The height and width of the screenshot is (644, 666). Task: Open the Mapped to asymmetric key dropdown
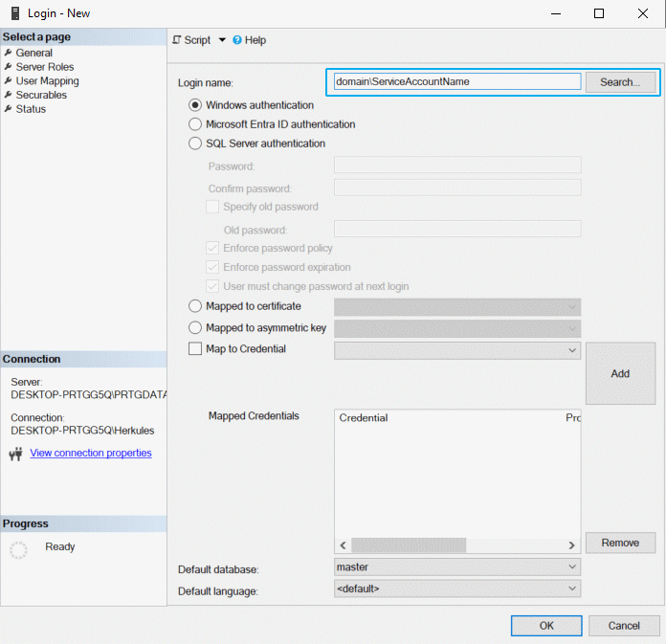(x=457, y=328)
